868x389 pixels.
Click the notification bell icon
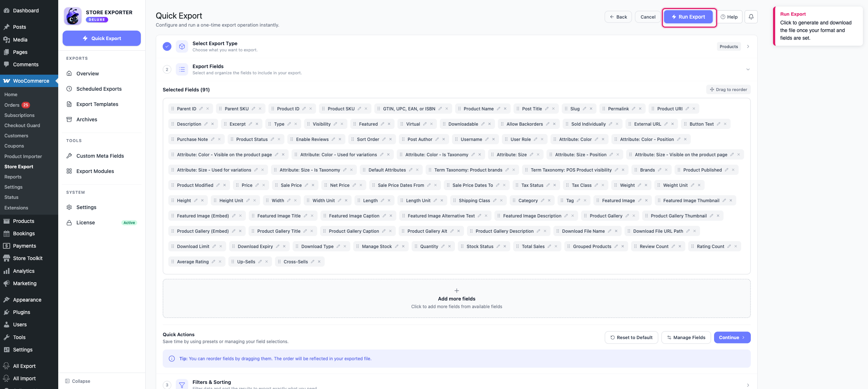pyautogui.click(x=751, y=17)
